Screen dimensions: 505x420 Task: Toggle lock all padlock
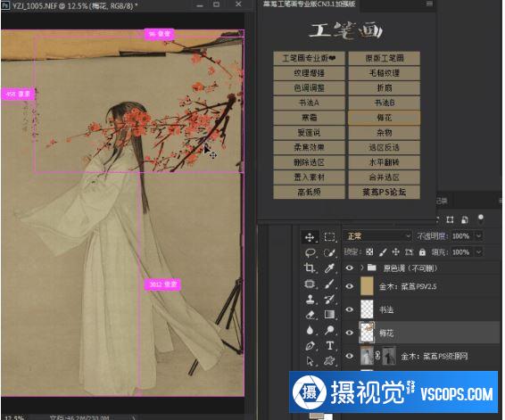click(422, 252)
